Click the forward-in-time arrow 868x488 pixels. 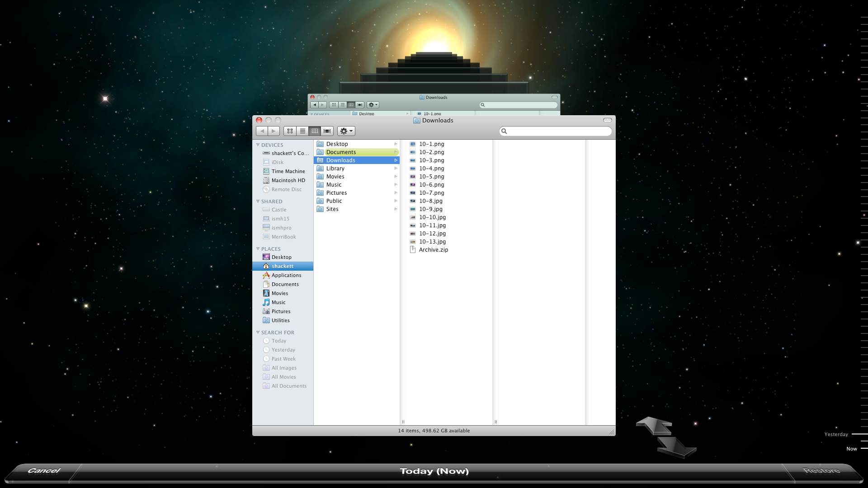pos(677,447)
